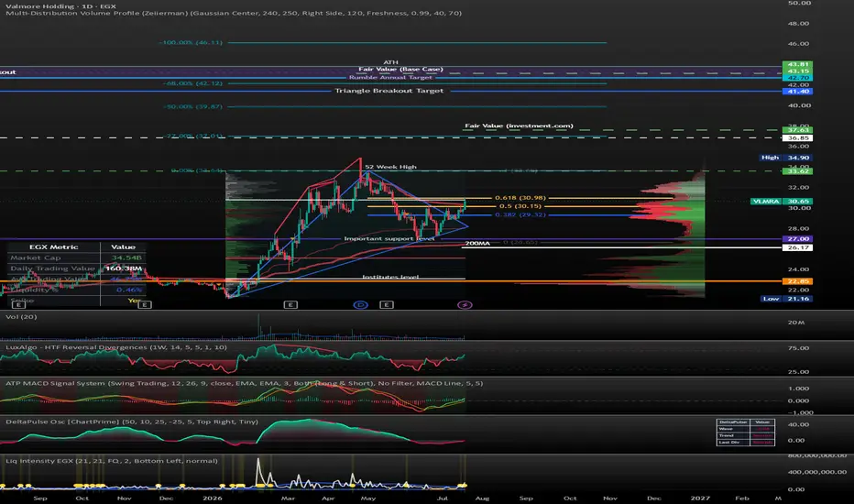Click the Rumble Annual Target label
The image size is (854, 504).
390,77
